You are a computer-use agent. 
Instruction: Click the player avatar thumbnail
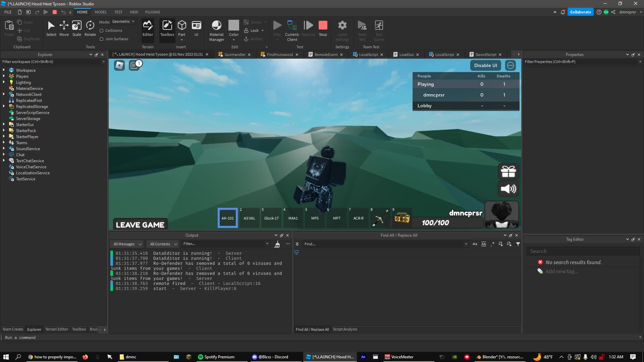pyautogui.click(x=501, y=215)
